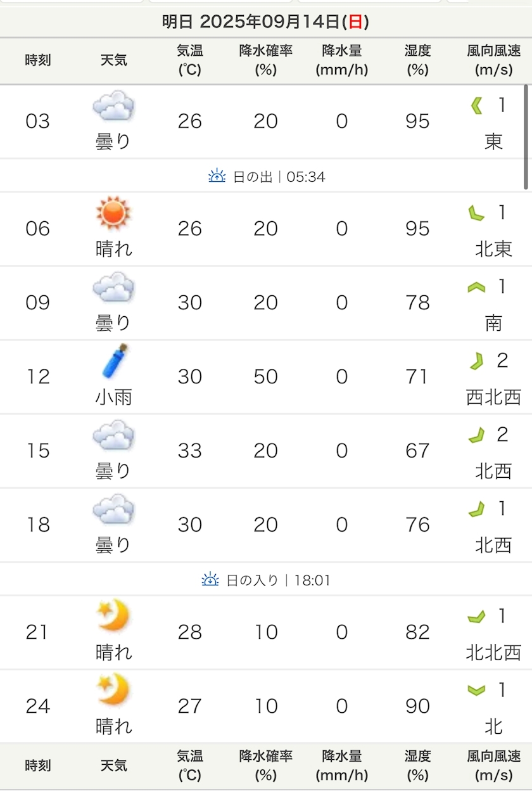Click the cloudy icon at 15 o'clock

click(x=113, y=435)
